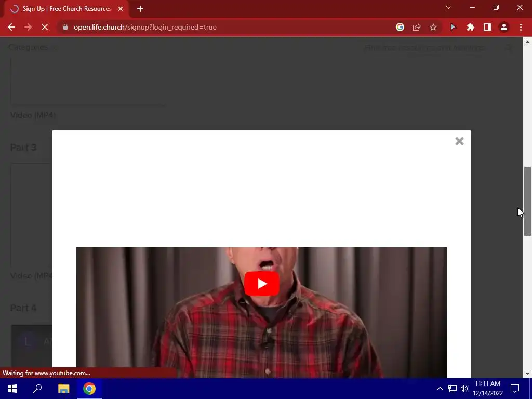Select the Sign Up | Free Church Resources tab
Image resolution: width=532 pixels, height=399 pixels.
tap(66, 9)
